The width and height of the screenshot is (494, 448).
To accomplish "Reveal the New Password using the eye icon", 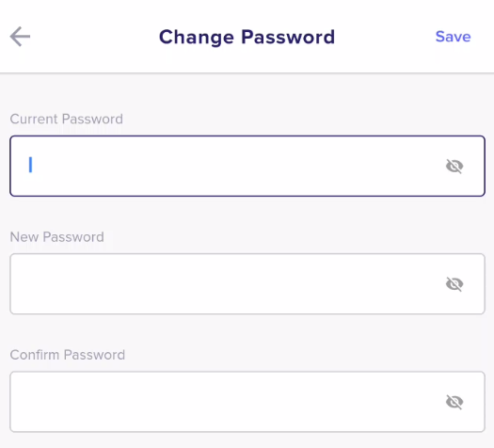I will (x=454, y=284).
